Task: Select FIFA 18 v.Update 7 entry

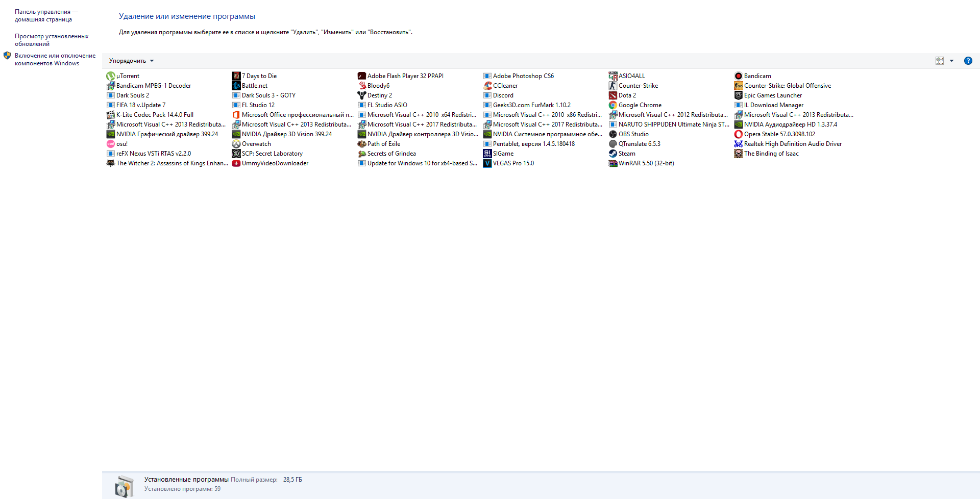Action: [x=136, y=105]
